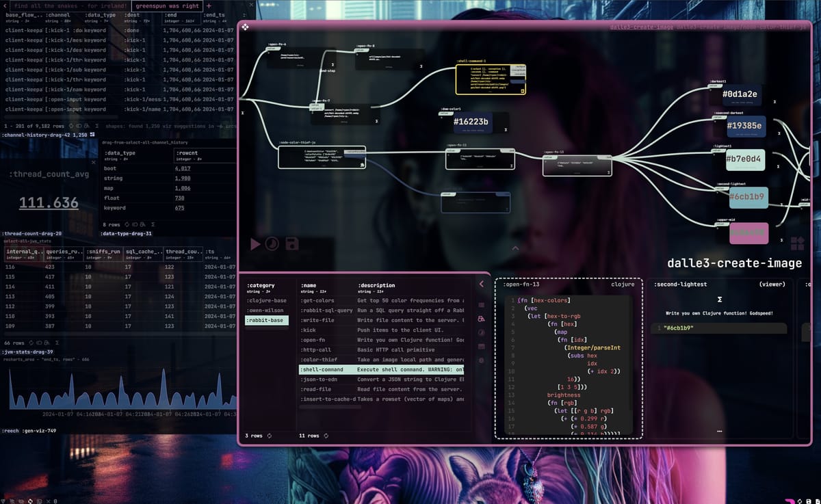
Task: Open a new tab with the plus button
Action: [x=209, y=6]
